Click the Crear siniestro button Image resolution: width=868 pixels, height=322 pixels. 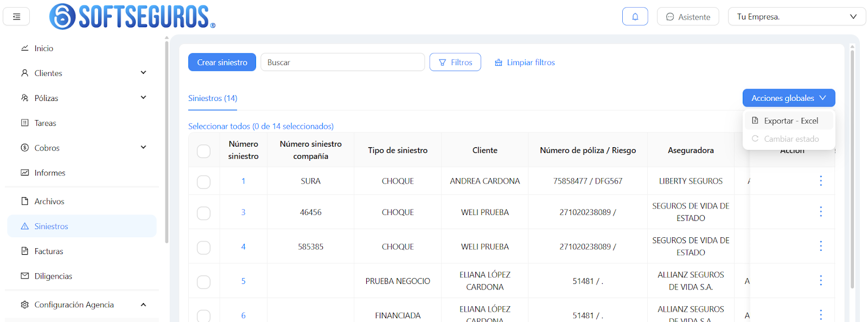point(222,62)
